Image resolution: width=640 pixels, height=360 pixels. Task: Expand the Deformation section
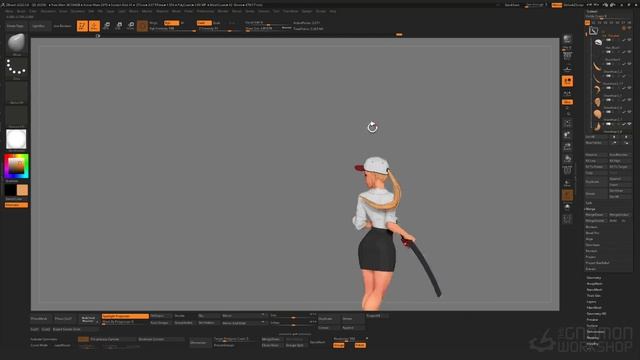pos(596,332)
